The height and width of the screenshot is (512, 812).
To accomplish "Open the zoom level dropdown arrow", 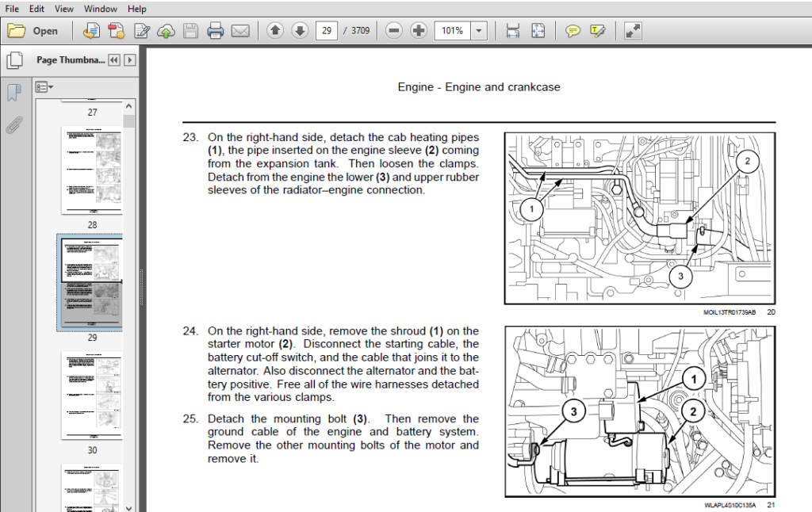I will point(479,31).
